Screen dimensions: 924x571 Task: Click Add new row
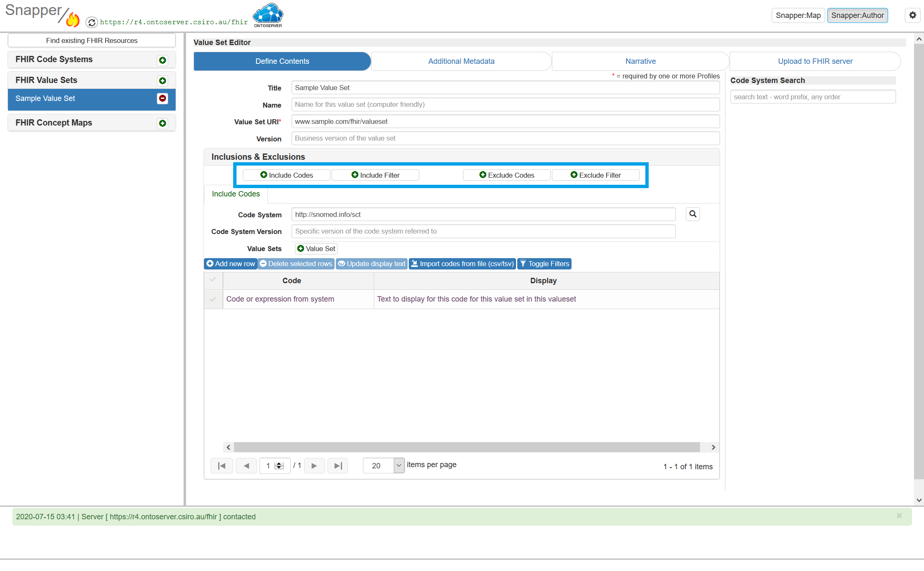click(231, 264)
